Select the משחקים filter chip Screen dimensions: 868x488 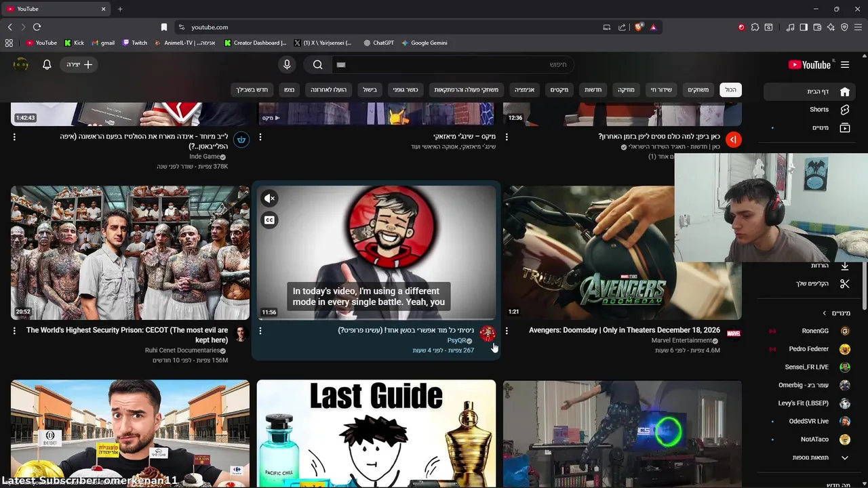click(698, 89)
